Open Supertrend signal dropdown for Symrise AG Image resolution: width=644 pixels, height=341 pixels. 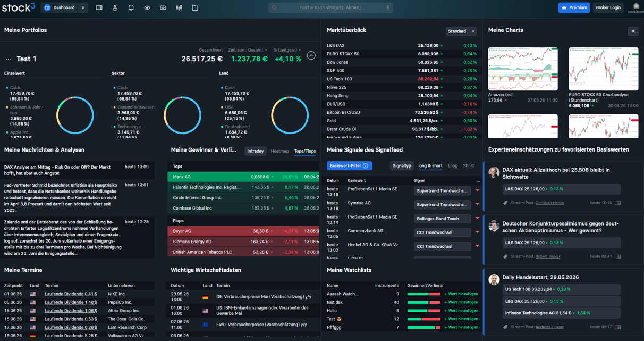443,204
